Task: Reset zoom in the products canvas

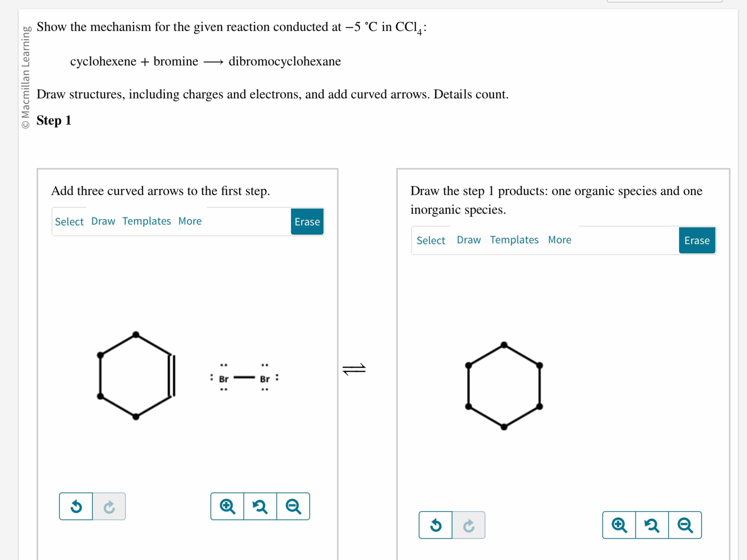Action: tap(651, 525)
